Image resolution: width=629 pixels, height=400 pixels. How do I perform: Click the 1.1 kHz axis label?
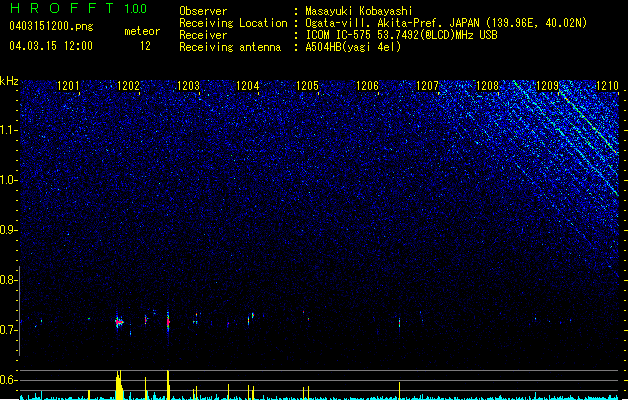click(x=9, y=130)
